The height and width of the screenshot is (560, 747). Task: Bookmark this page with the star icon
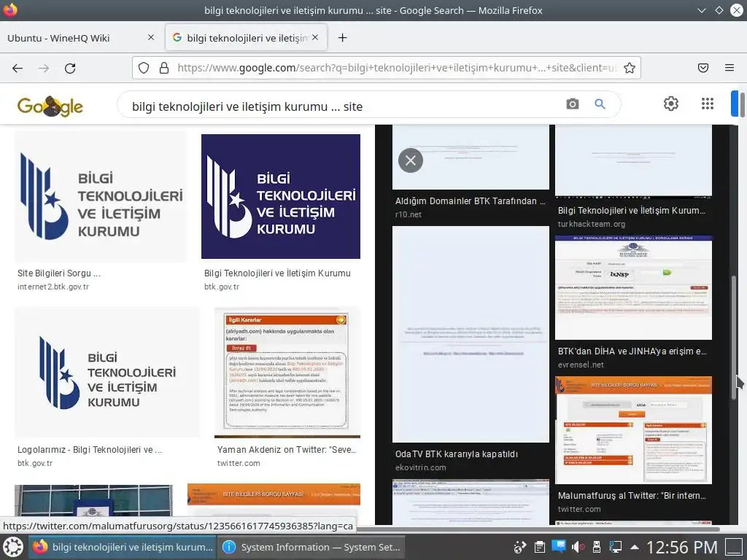point(630,68)
